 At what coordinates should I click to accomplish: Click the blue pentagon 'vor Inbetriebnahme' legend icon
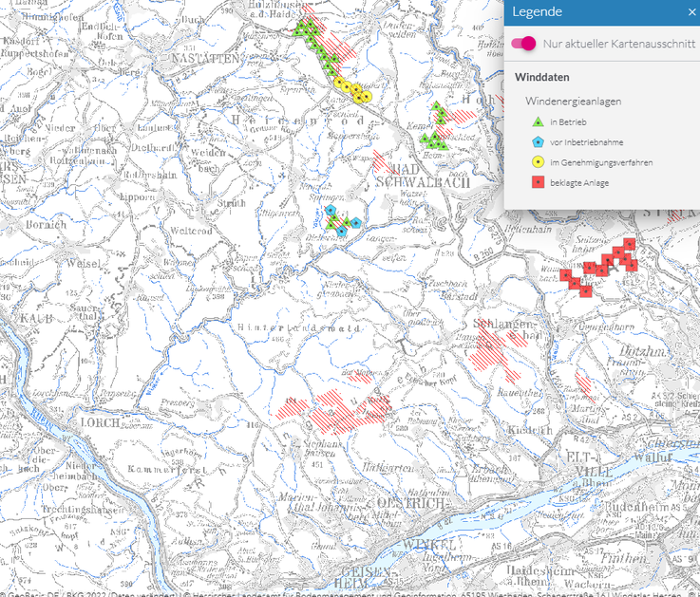click(538, 142)
